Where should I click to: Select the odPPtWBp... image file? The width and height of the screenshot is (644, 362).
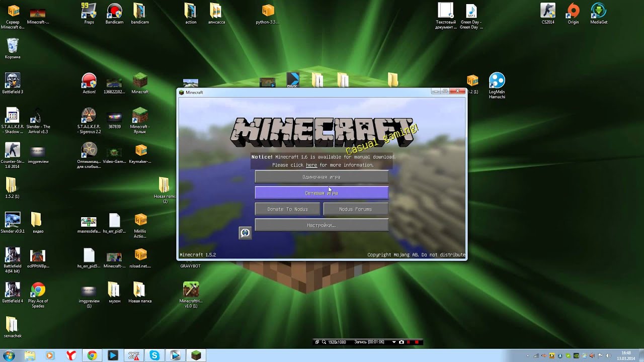[x=38, y=258]
